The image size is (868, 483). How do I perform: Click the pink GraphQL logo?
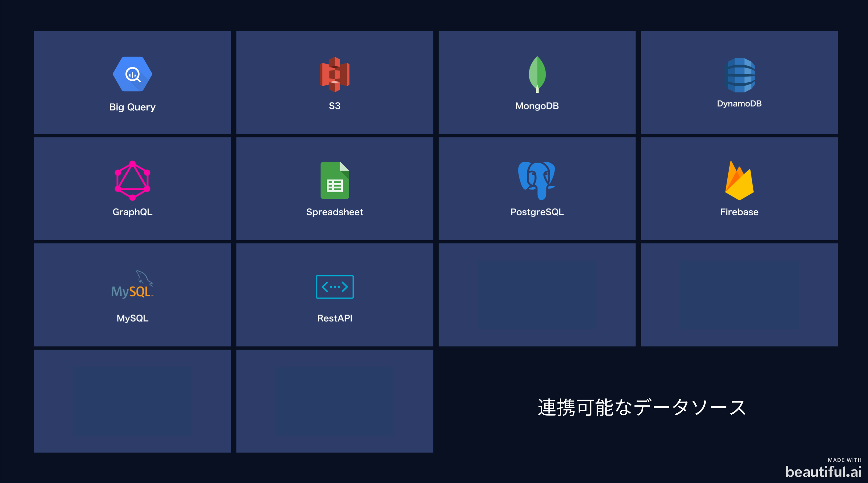click(x=132, y=181)
